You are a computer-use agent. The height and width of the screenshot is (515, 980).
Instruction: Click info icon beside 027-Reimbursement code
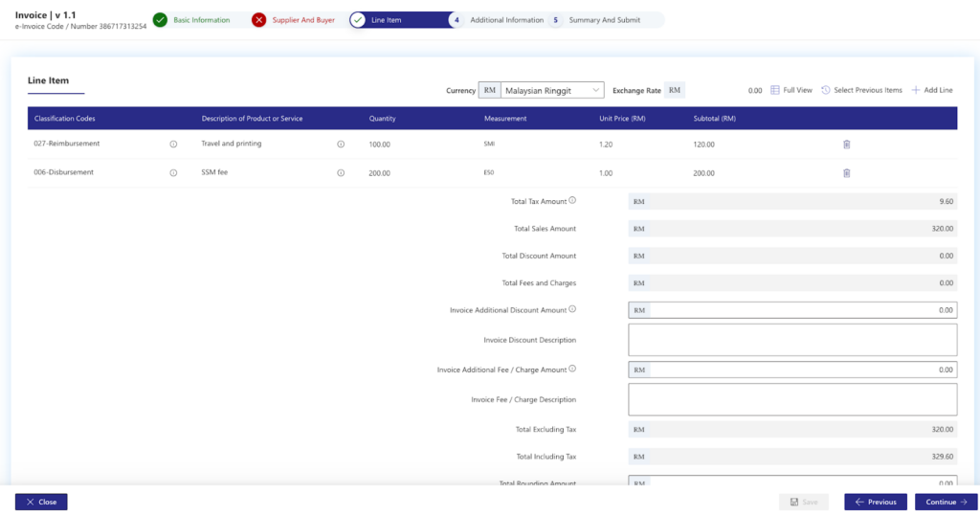pos(173,145)
